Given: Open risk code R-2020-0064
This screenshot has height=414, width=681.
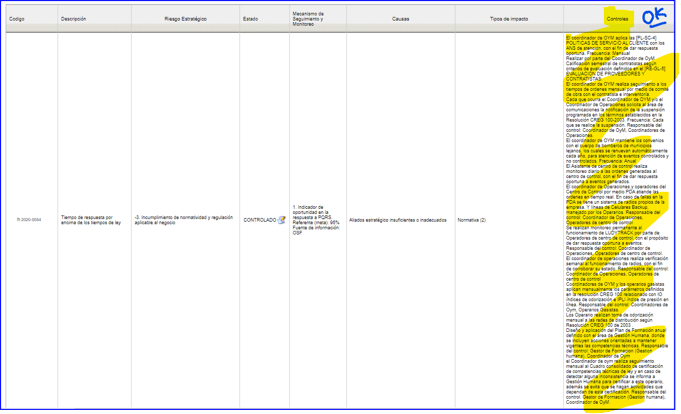Looking at the screenshot, I should pyautogui.click(x=29, y=220).
